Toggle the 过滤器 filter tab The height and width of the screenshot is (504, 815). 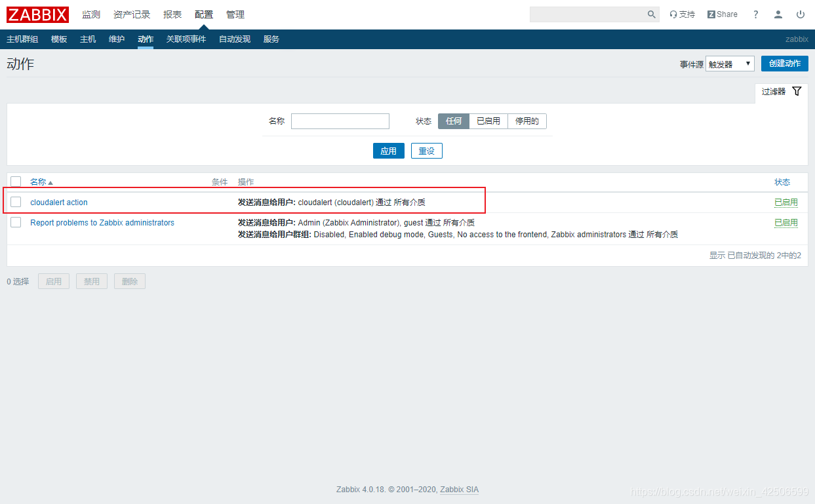(x=782, y=92)
